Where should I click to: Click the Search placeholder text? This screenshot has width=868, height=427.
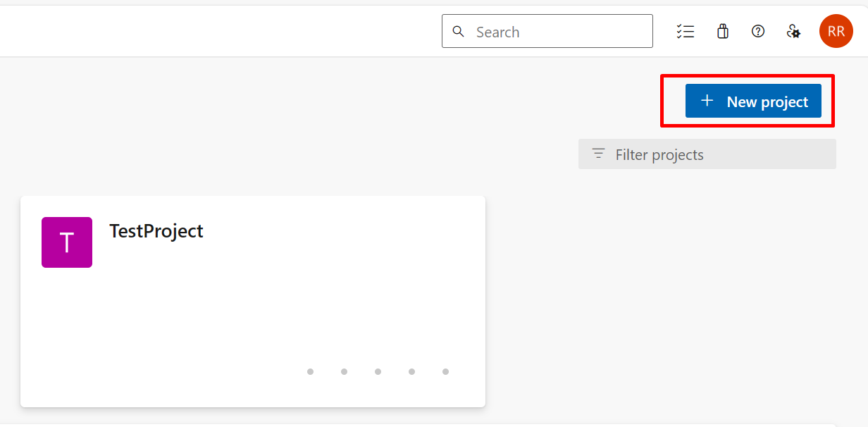point(497,32)
